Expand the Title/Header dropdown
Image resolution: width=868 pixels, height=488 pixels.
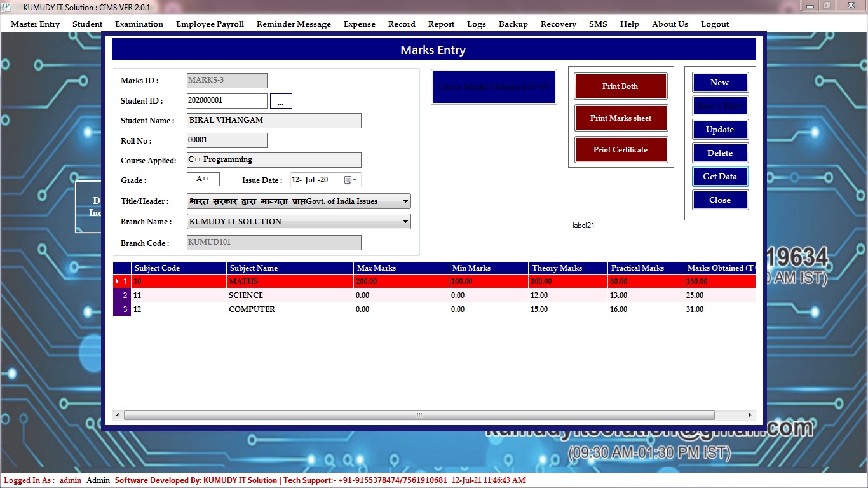pyautogui.click(x=405, y=201)
